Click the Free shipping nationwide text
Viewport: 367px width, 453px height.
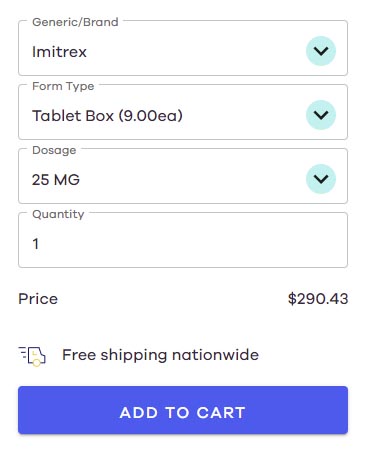160,355
